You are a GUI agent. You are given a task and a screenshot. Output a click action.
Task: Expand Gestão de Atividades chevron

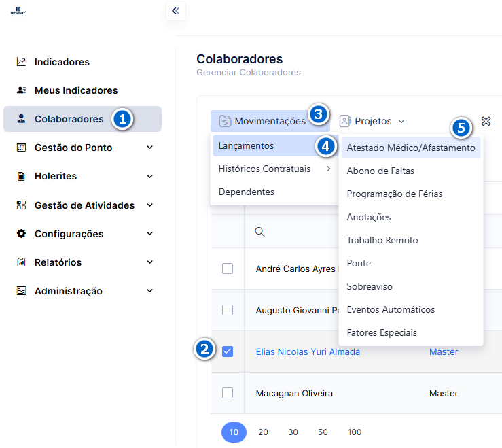click(x=149, y=205)
